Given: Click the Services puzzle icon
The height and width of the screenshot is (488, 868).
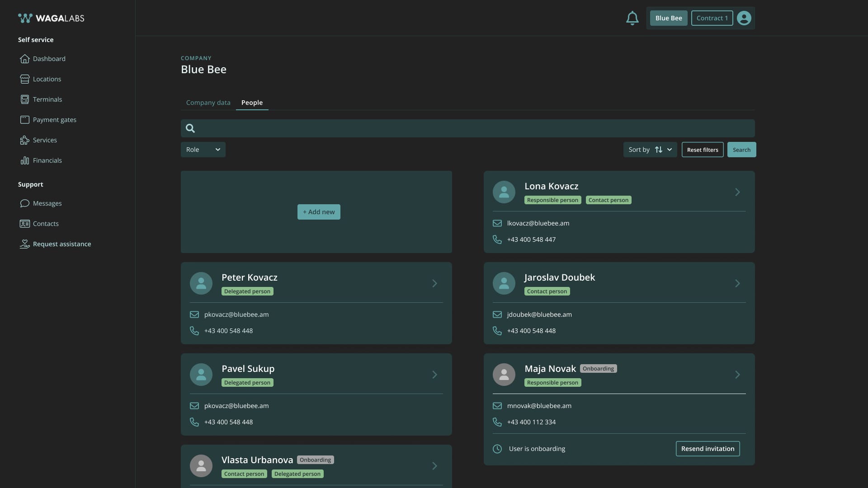Looking at the screenshot, I should pyautogui.click(x=24, y=140).
